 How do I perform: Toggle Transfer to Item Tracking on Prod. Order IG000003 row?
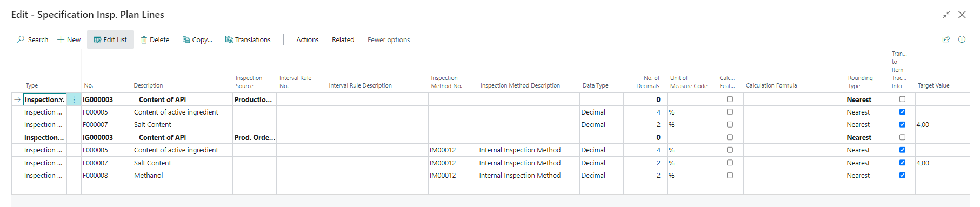click(902, 137)
